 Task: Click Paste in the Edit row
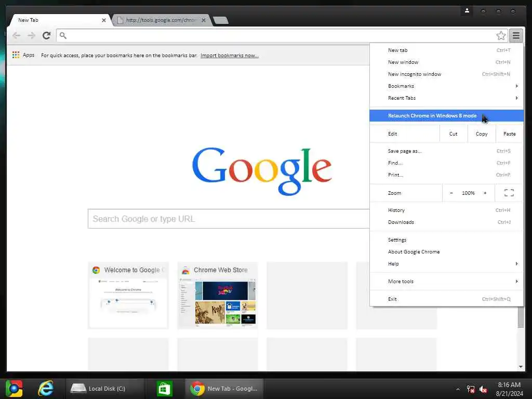pyautogui.click(x=509, y=134)
